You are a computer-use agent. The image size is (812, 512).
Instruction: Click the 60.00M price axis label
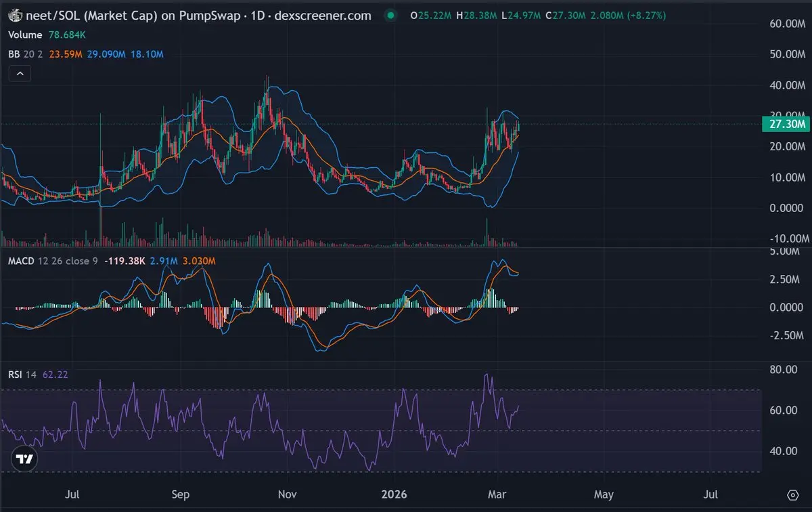[x=789, y=24]
